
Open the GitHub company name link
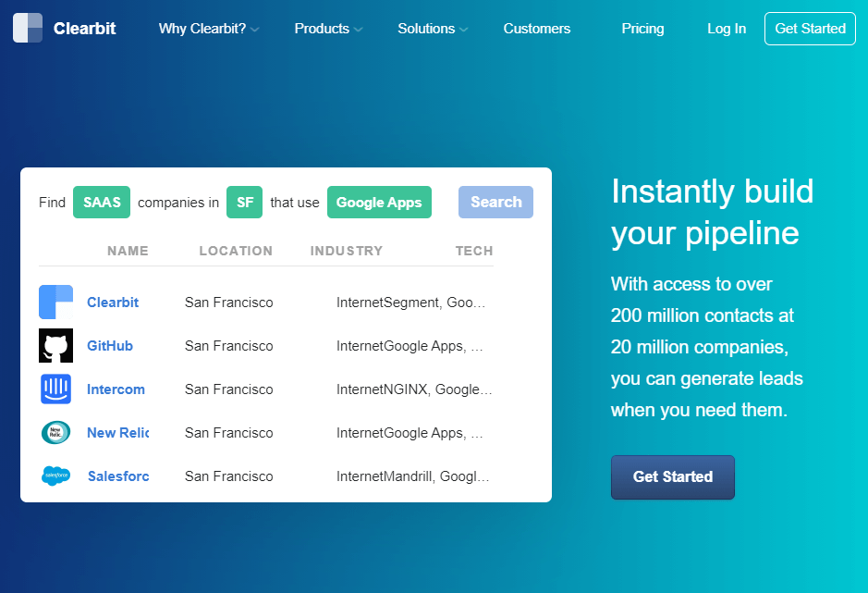pyautogui.click(x=110, y=346)
